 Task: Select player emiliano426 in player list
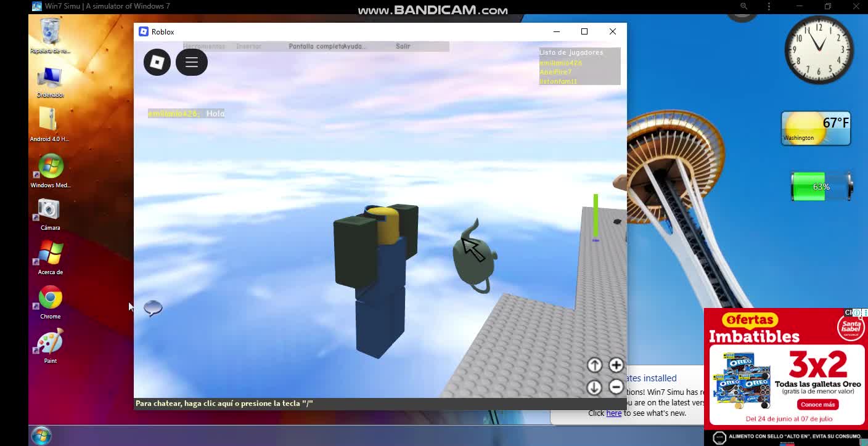pyautogui.click(x=560, y=63)
